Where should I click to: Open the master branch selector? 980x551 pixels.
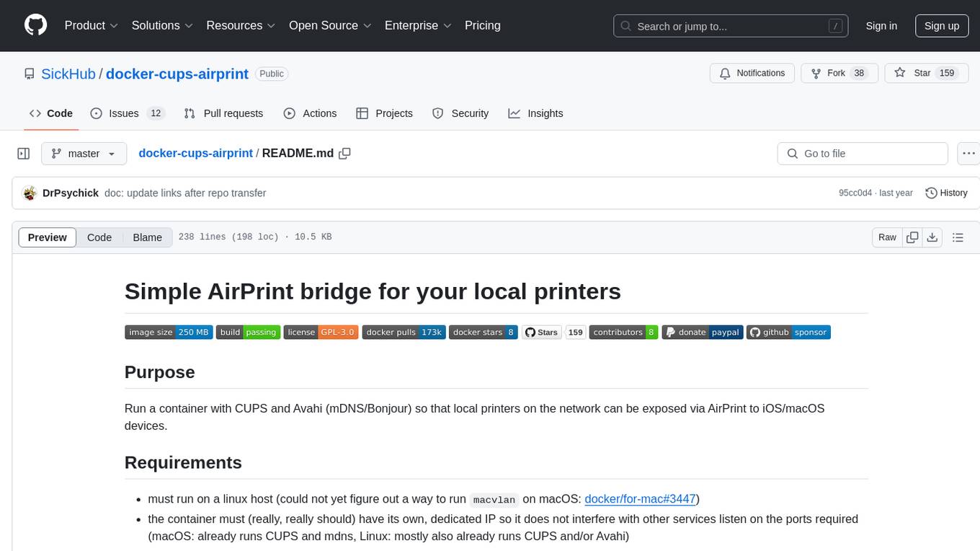84,154
